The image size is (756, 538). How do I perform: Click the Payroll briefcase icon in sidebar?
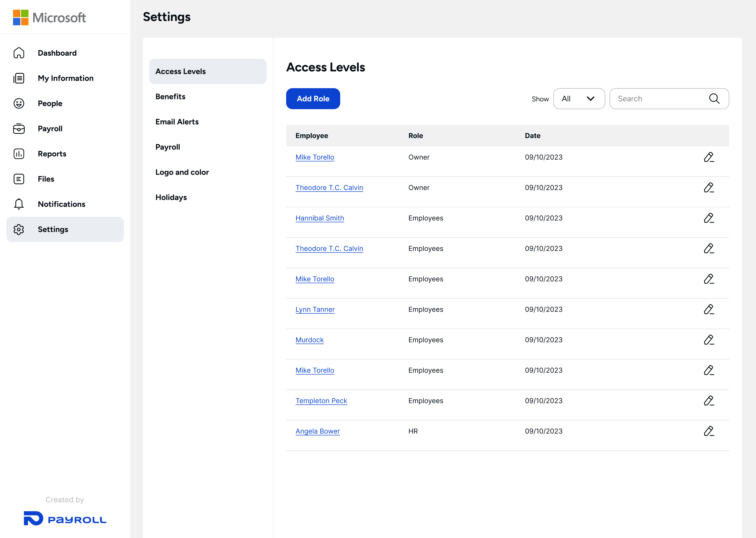tap(19, 129)
